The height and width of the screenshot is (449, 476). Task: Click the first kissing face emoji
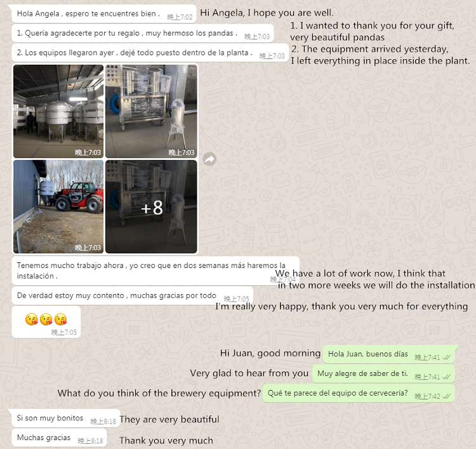pyautogui.click(x=32, y=319)
